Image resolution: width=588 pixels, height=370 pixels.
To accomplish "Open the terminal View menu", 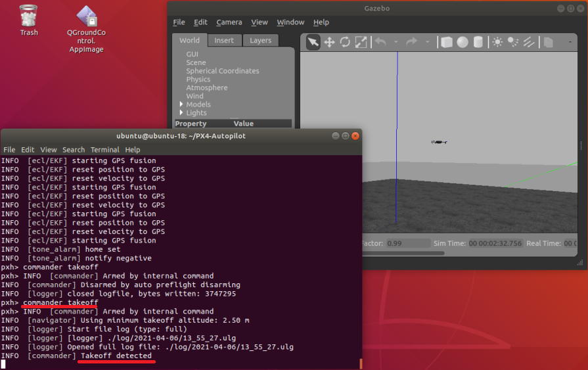I will (x=49, y=150).
